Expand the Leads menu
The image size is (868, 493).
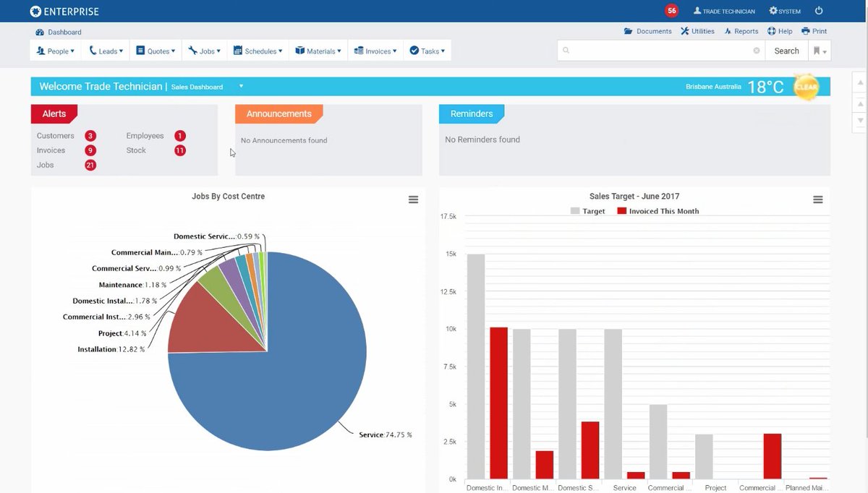click(106, 51)
